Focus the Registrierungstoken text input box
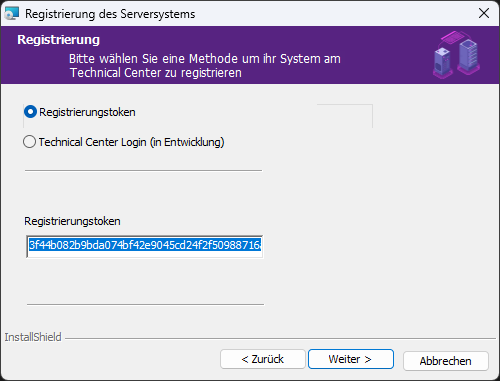This screenshot has height=381, width=500. (x=144, y=247)
